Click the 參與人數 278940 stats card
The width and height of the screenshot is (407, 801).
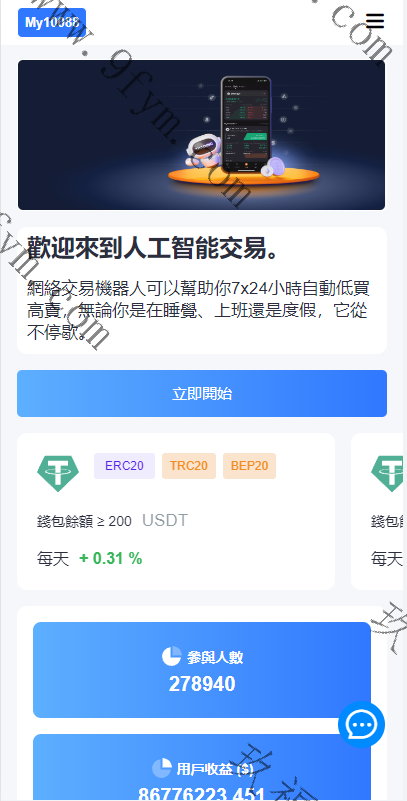[202, 670]
